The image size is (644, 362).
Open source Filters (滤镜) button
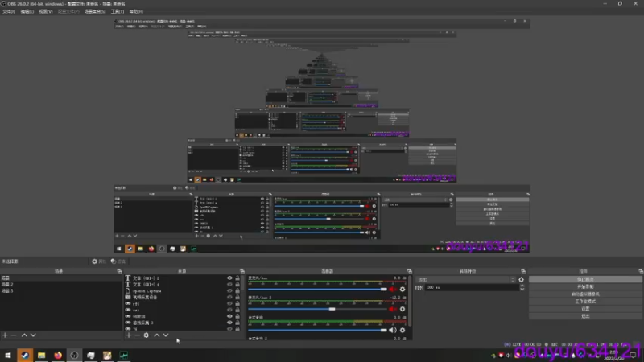(x=118, y=261)
